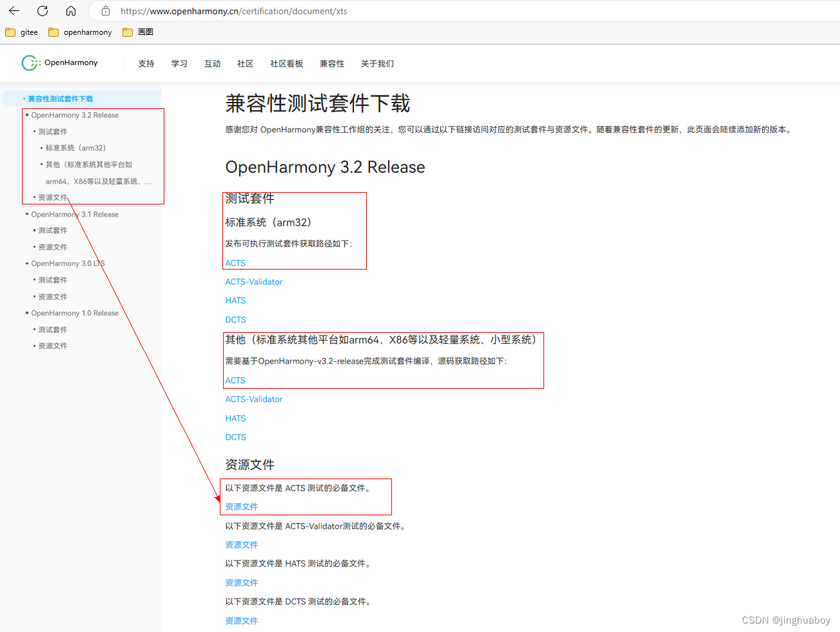Open HATS source link under 其他 section
This screenshot has height=632, width=840.
pos(235,419)
